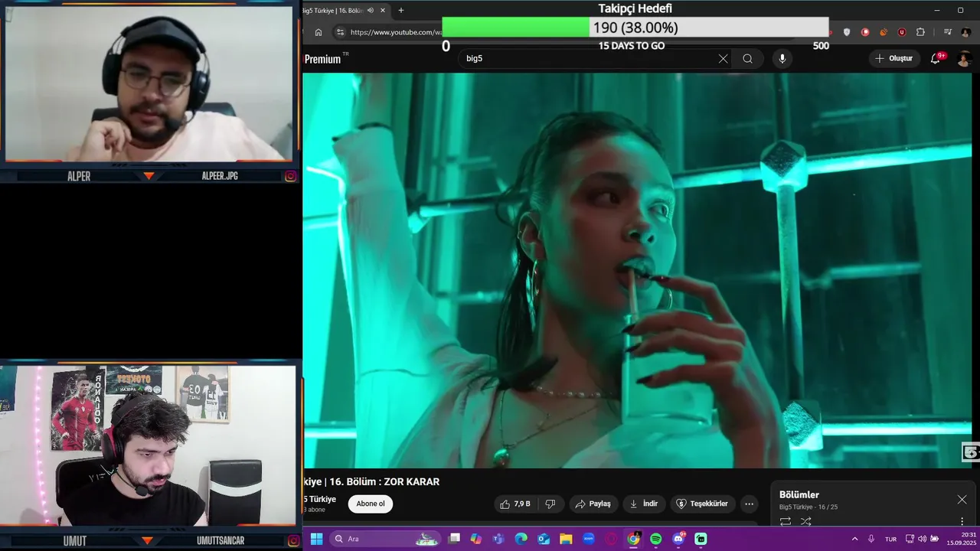Start voice search with microphone icon
The width and height of the screenshot is (980, 551).
[x=782, y=58]
